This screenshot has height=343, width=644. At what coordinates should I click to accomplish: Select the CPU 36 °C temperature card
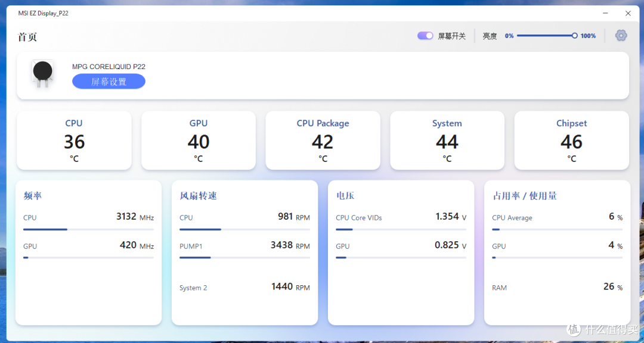[x=74, y=141]
